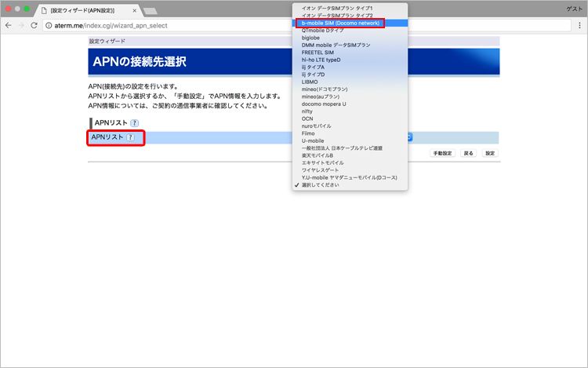Reload the aterm.me page
Screen dimensions: 588x368
click(34, 26)
